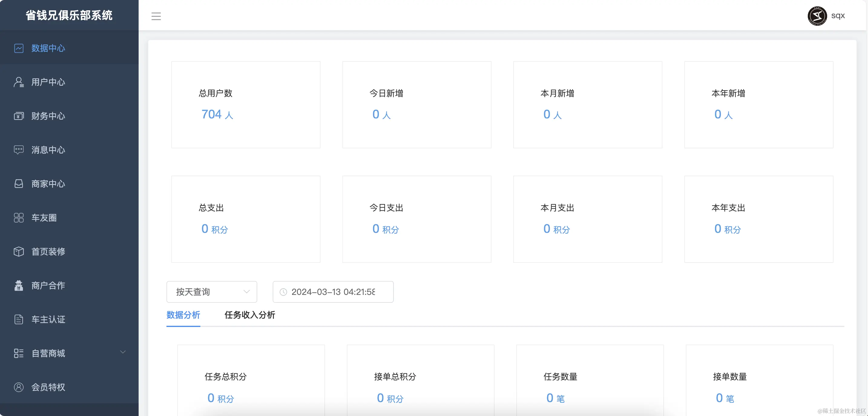The height and width of the screenshot is (416, 868).
Task: Click the 数据中心 chart icon
Action: (x=19, y=48)
